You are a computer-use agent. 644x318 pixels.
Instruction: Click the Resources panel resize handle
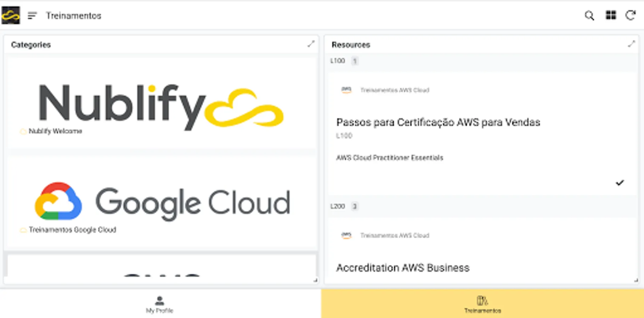pos(636,280)
